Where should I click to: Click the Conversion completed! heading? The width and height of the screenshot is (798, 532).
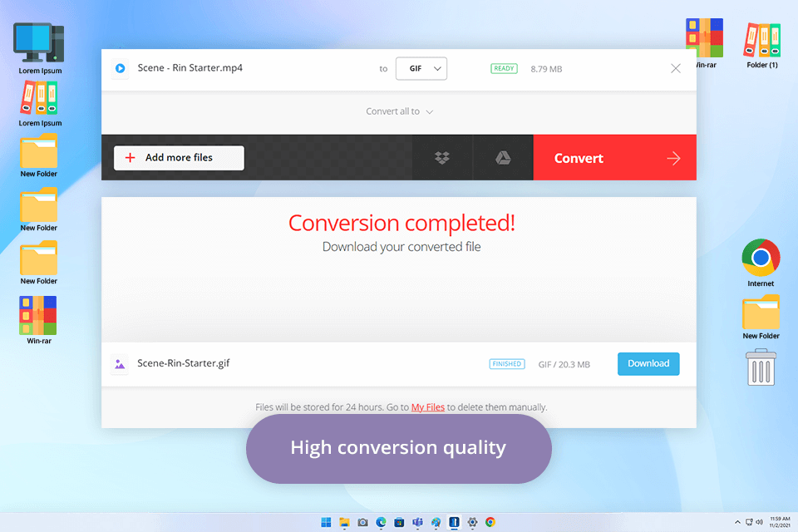401,224
